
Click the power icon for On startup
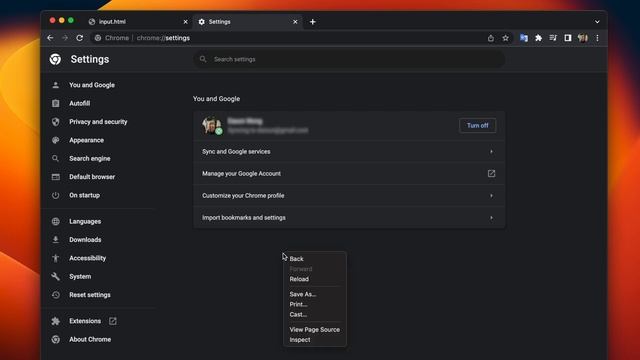[56, 195]
